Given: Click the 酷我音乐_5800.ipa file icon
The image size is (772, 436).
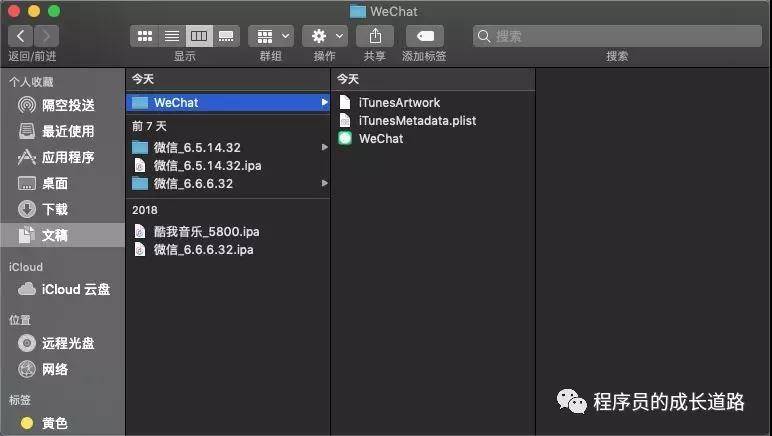Looking at the screenshot, I should pos(140,231).
